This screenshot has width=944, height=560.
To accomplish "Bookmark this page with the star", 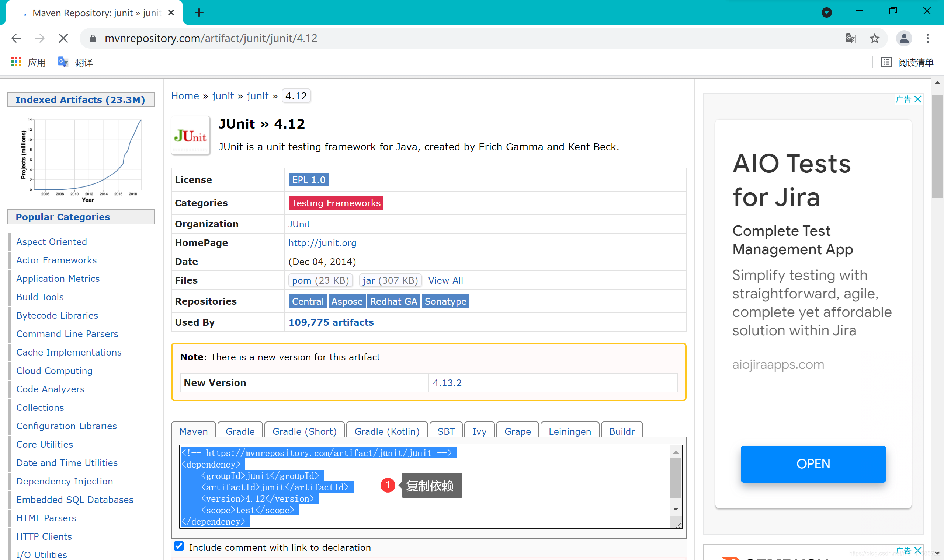I will [875, 38].
